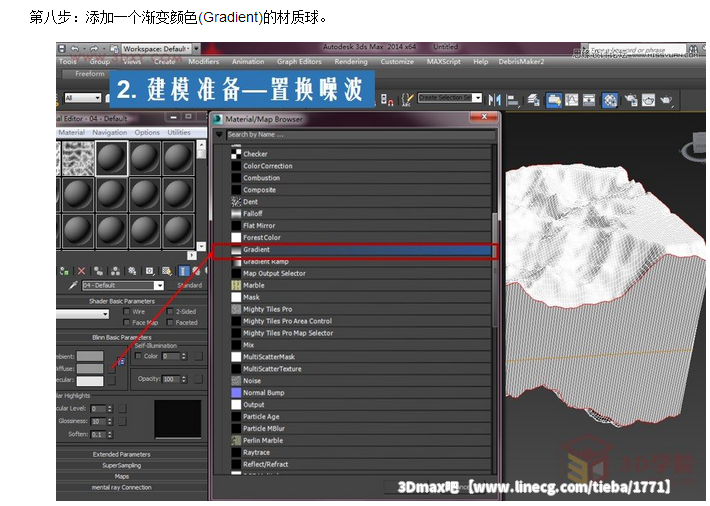Enable the Face Map checkbox
Image resolution: width=710 pixels, height=506 pixels.
click(127, 322)
